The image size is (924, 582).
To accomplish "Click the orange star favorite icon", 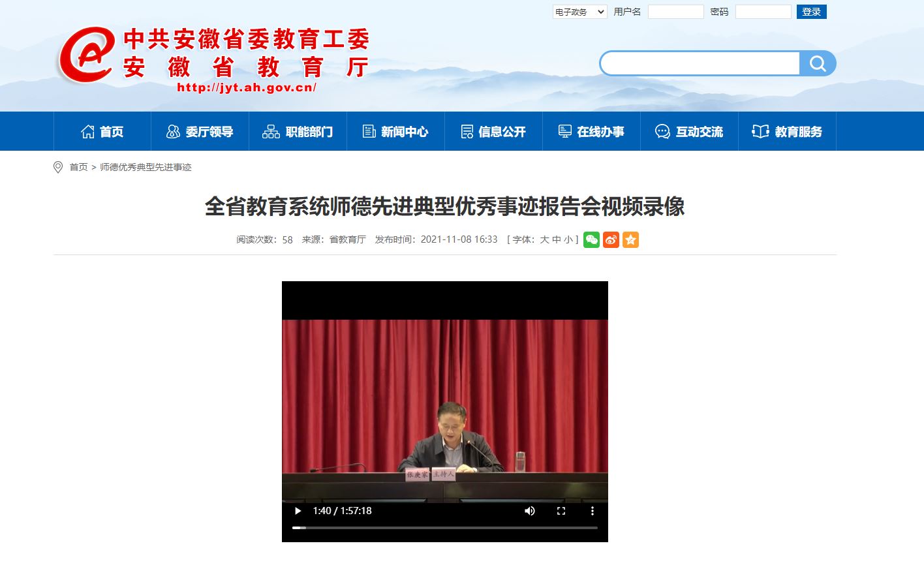I will 630,240.
